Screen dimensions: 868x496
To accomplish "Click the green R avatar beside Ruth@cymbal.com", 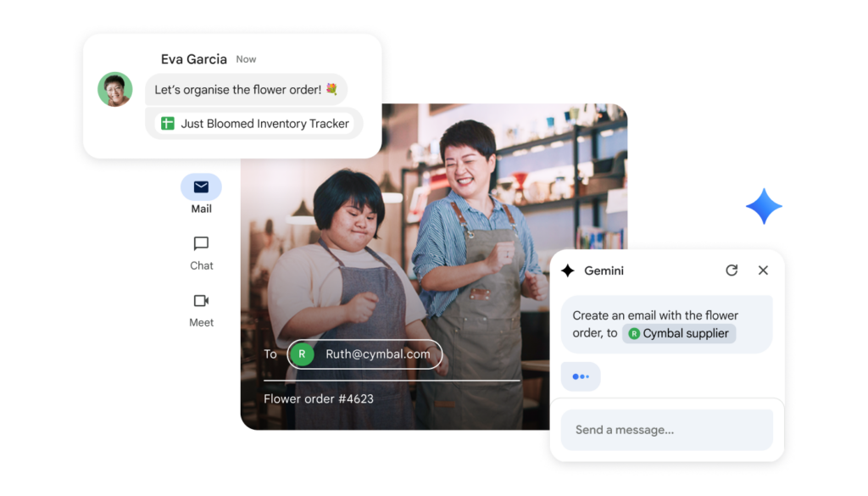I will tap(302, 354).
